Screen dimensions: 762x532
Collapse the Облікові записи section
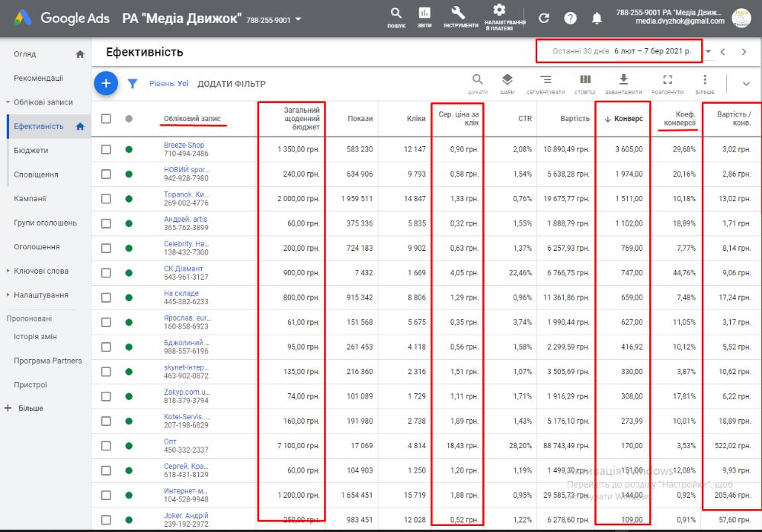pyautogui.click(x=8, y=102)
